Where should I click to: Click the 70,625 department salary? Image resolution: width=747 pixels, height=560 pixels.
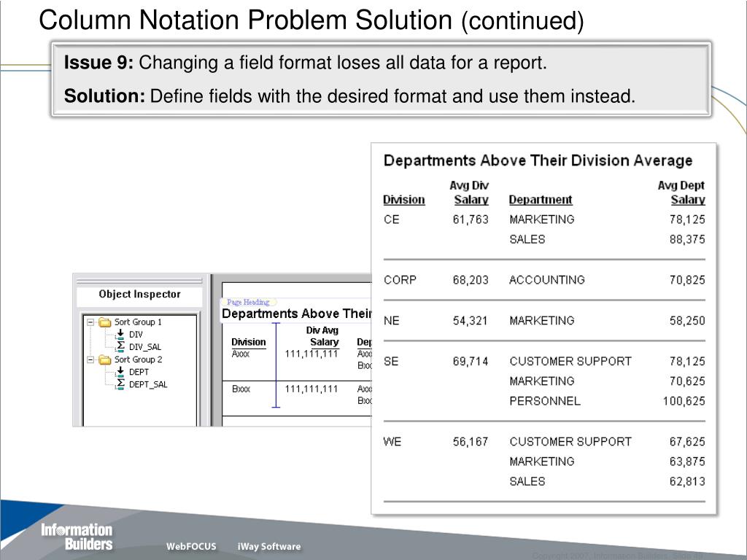point(687,381)
